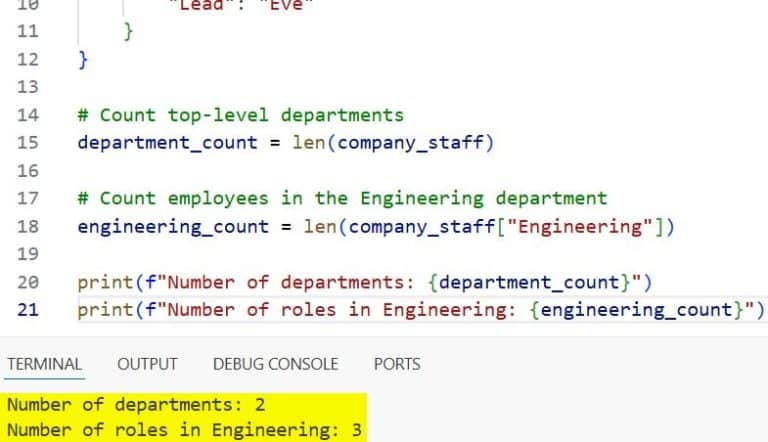Place cursor in 'Count top-level departments' comment
Screen dimensions: 768x442
point(250,114)
